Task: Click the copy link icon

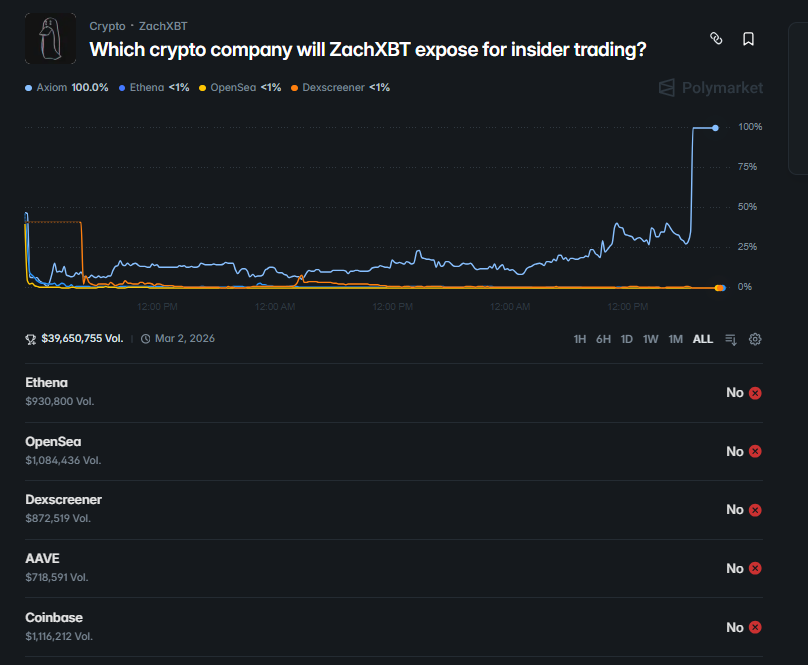Action: pos(716,39)
